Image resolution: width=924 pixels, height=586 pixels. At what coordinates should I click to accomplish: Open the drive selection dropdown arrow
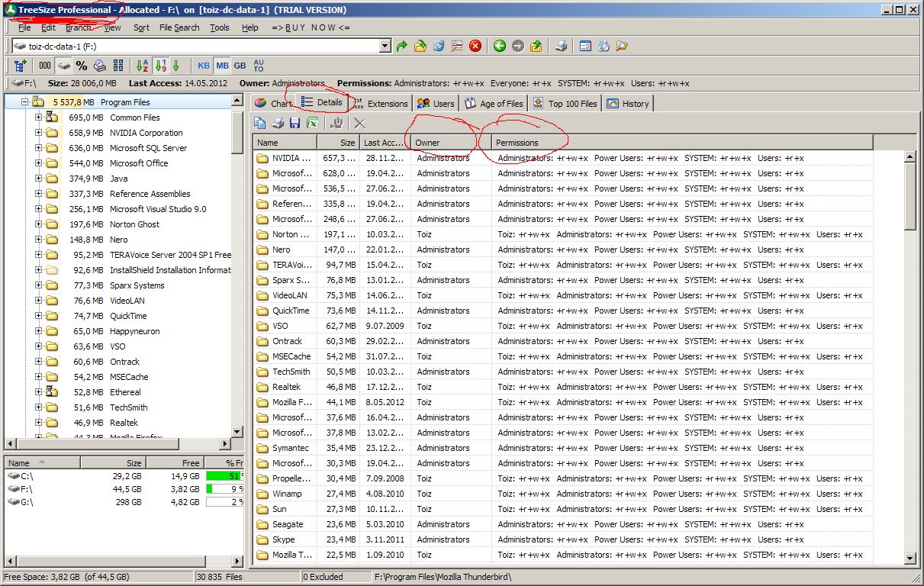pyautogui.click(x=385, y=47)
